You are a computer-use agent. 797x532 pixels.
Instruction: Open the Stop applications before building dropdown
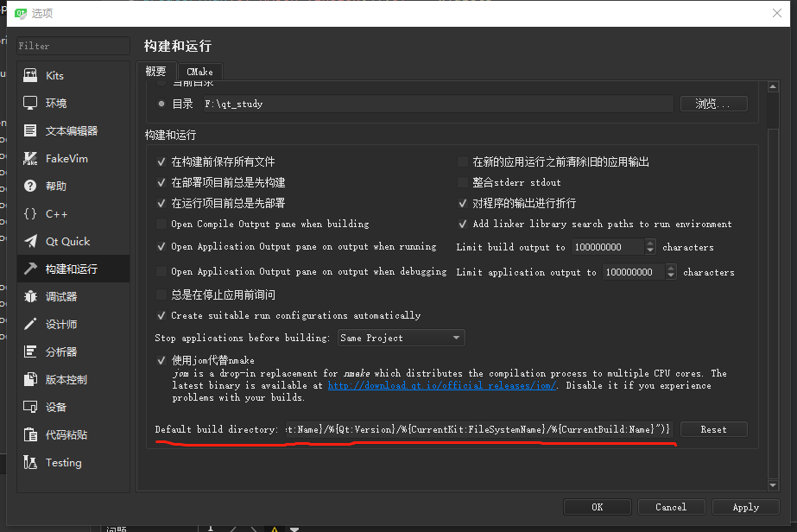point(401,338)
